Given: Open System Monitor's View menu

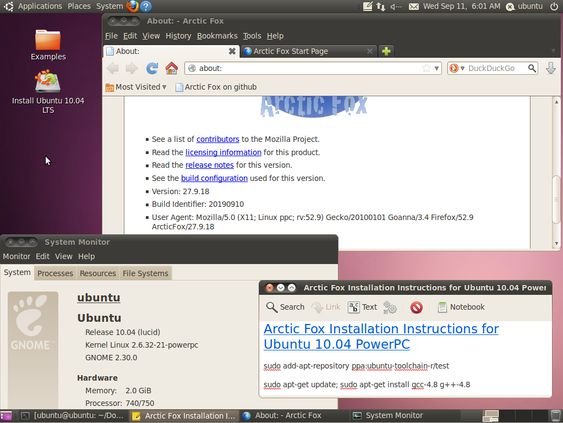Looking at the screenshot, I should coord(64,256).
